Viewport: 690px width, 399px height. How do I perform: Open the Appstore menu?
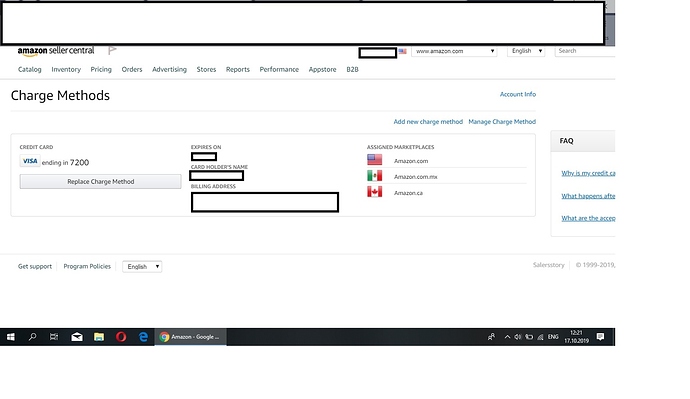[x=323, y=70]
